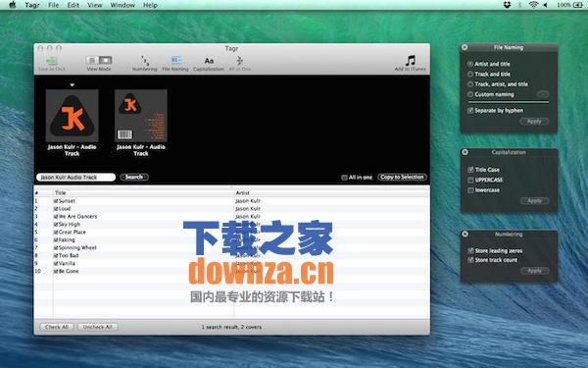This screenshot has height=368, width=588.
Task: Click the Check All button
Action: pos(57,327)
